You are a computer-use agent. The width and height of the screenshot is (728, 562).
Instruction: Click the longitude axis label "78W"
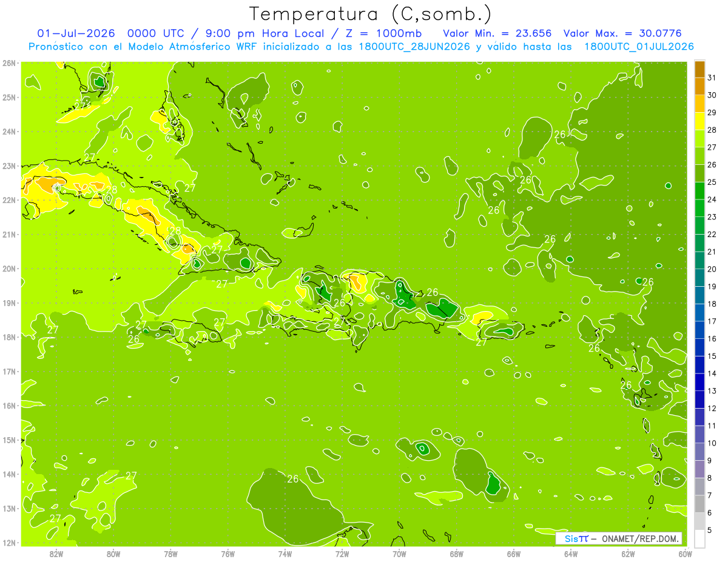pyautogui.click(x=170, y=553)
